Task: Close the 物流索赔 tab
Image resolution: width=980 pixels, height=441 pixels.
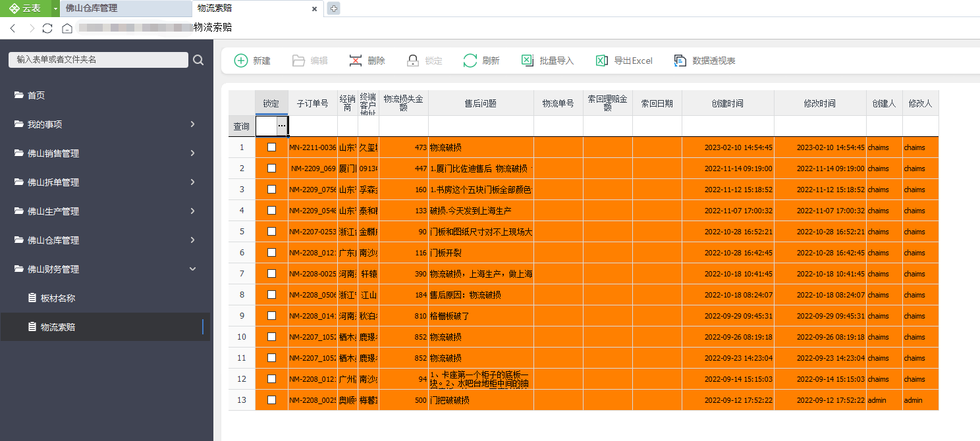Action: tap(315, 9)
